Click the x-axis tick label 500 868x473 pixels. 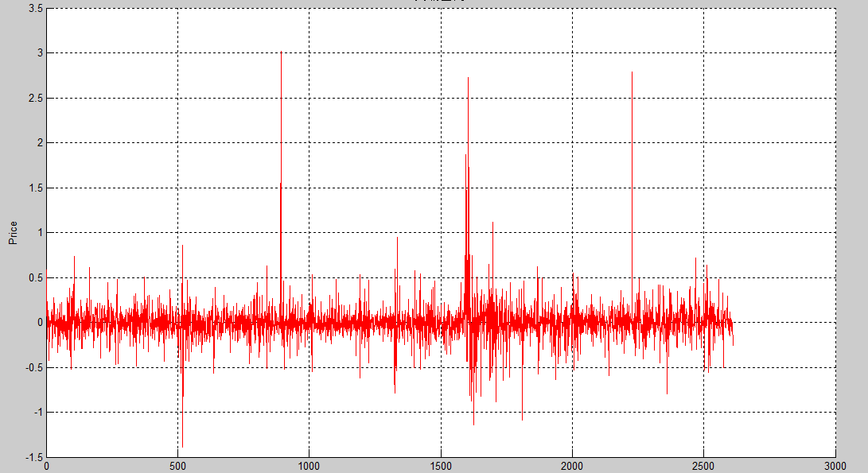point(177,466)
